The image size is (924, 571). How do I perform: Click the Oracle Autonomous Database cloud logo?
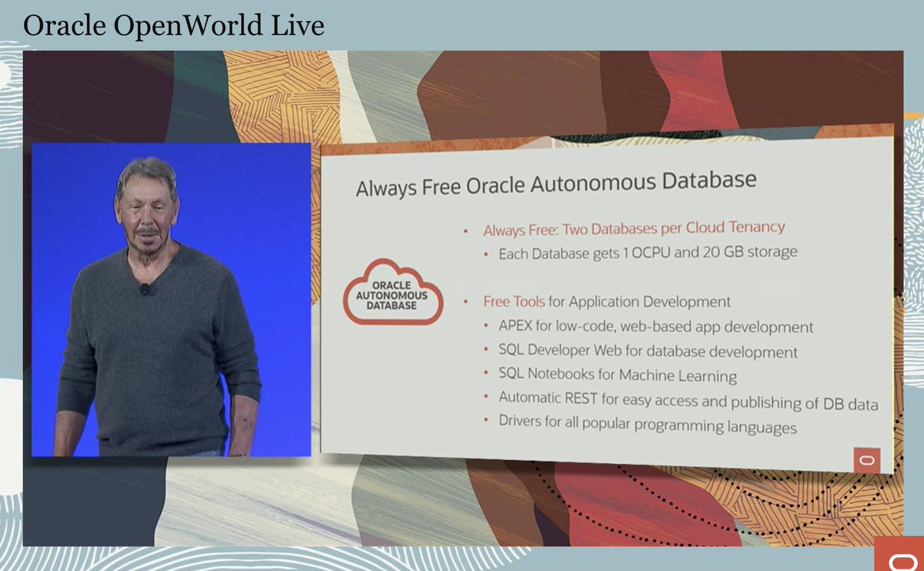393,292
